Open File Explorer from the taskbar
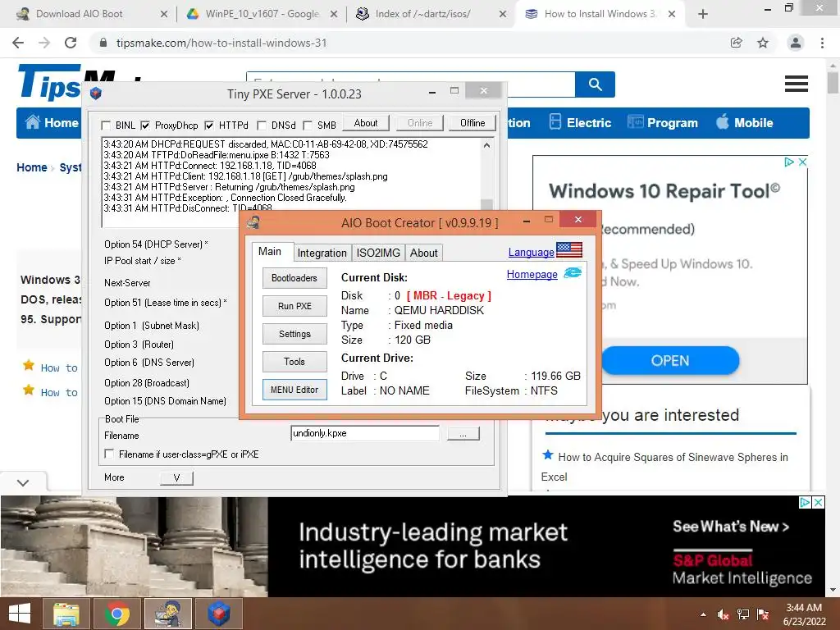Viewport: 840px width, 630px height. 66,614
